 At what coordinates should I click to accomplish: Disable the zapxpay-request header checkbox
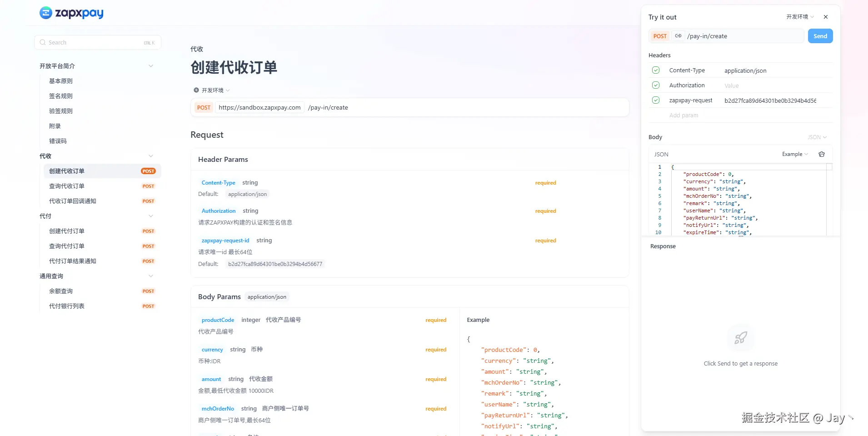655,100
